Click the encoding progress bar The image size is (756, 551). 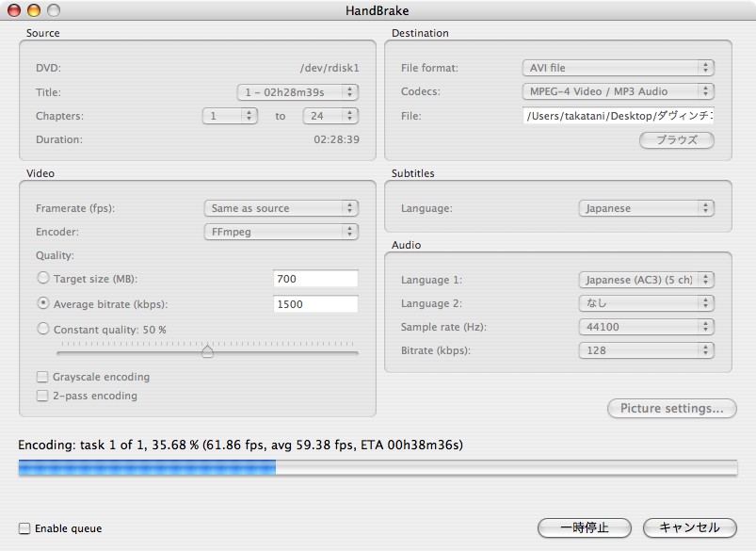pos(378,467)
